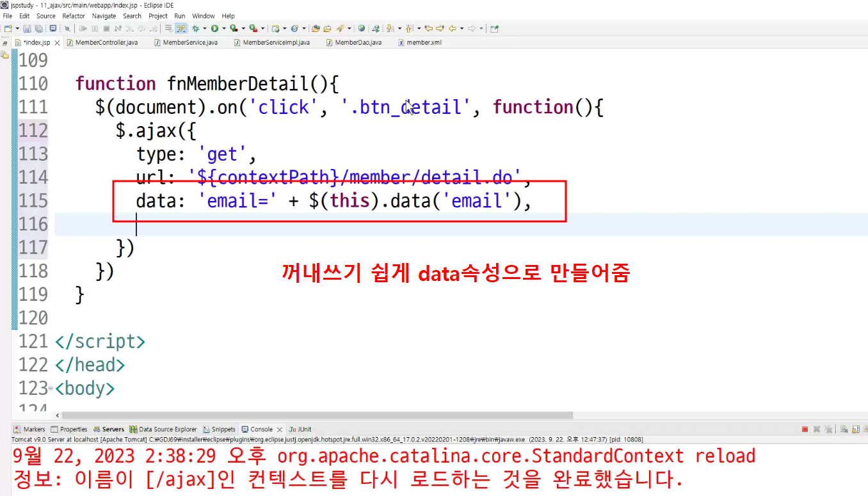Click the Open Task folder icon
Image resolution: width=868 pixels, height=496 pixels.
(x=327, y=28)
